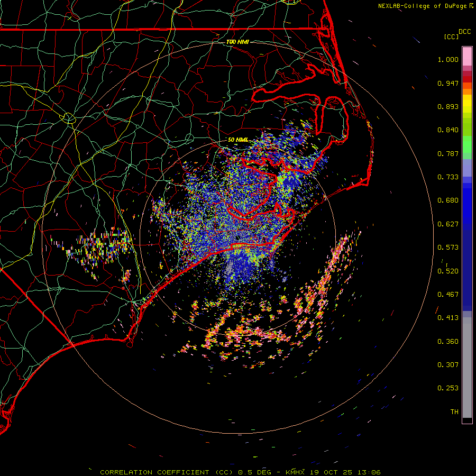Pick the gray section of the color bar
Image resolution: width=476 pixels, height=476 pixels.
(x=467, y=368)
